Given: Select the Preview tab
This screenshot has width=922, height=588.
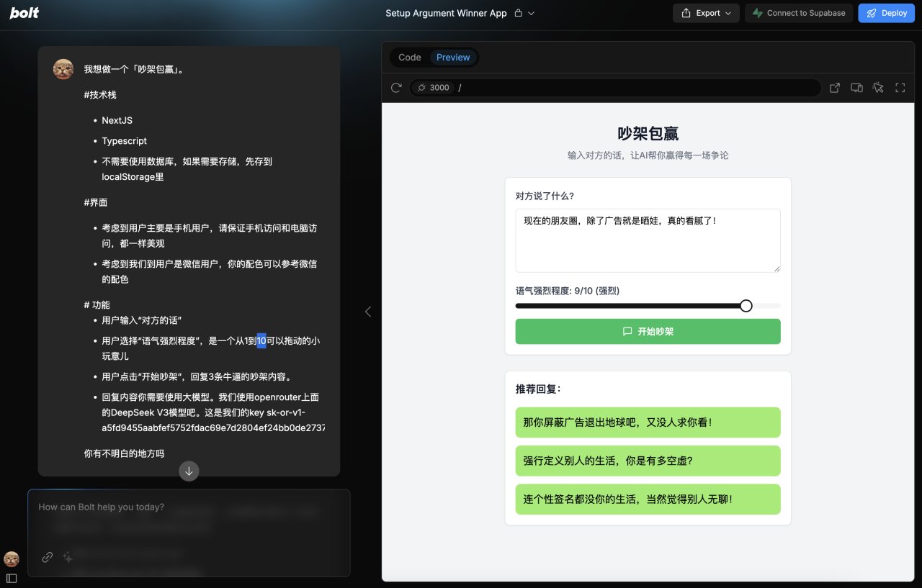Looking at the screenshot, I should 453,58.
